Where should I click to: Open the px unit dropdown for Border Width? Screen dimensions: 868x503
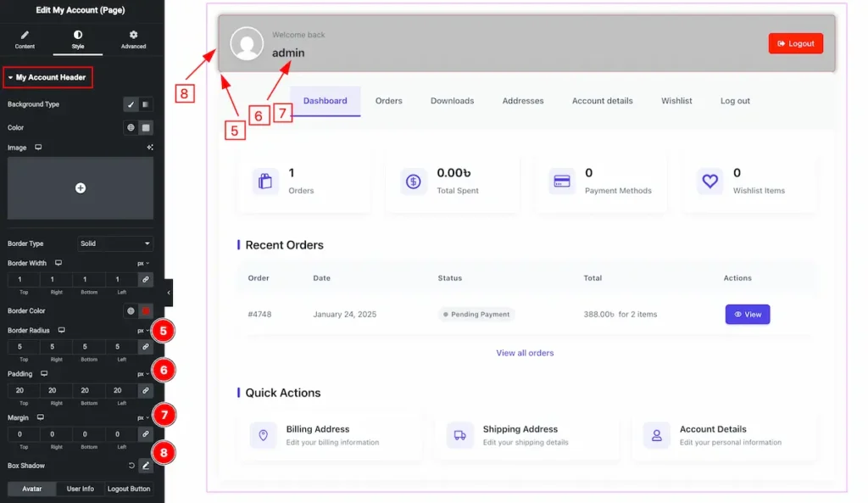coord(143,264)
